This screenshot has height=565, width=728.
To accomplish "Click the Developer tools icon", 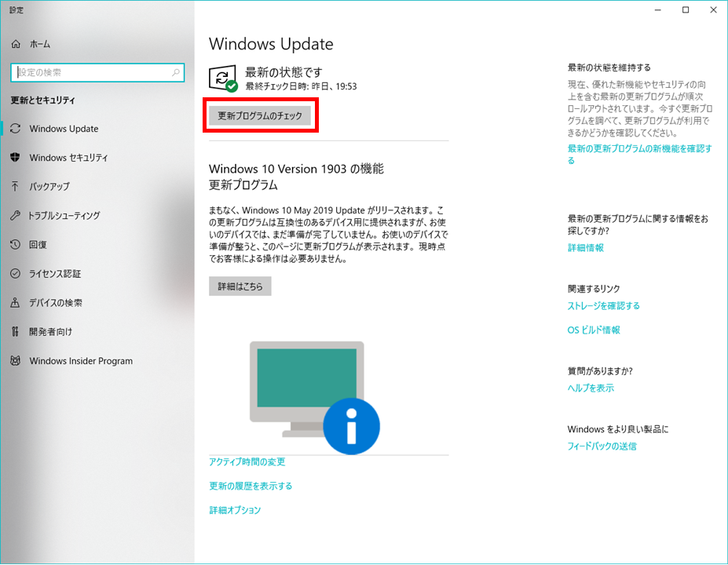I will [16, 331].
